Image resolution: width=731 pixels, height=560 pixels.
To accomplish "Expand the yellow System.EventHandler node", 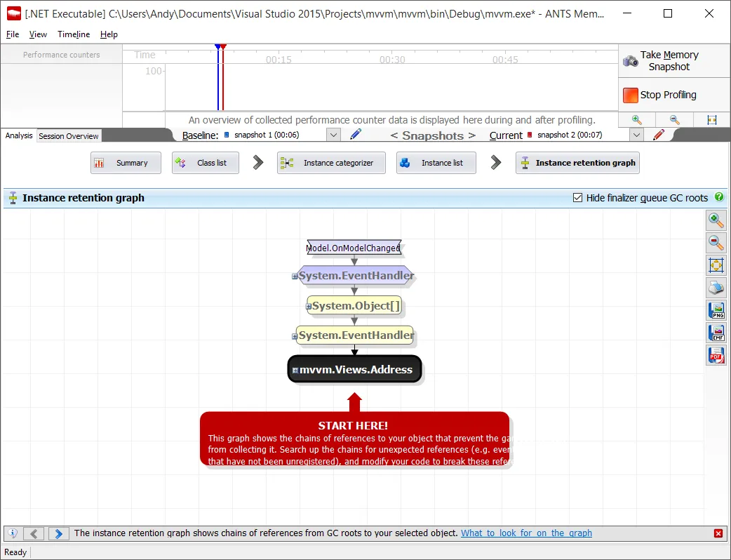I will pos(294,336).
